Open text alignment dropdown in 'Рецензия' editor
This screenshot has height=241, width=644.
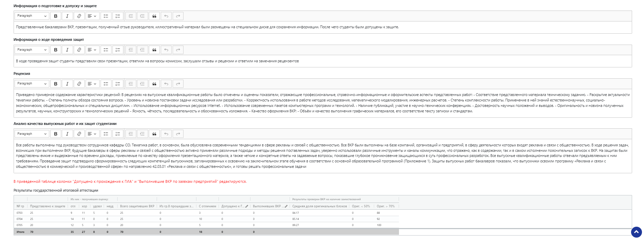coord(92,84)
